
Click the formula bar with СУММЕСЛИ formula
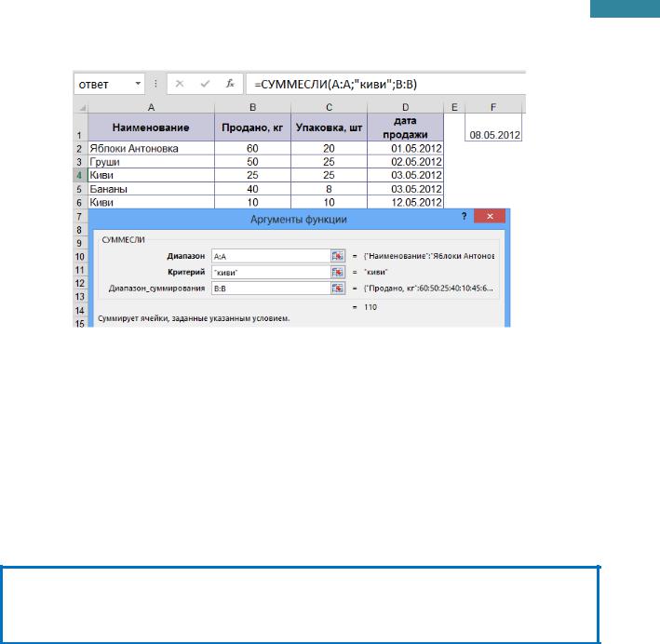click(x=385, y=84)
